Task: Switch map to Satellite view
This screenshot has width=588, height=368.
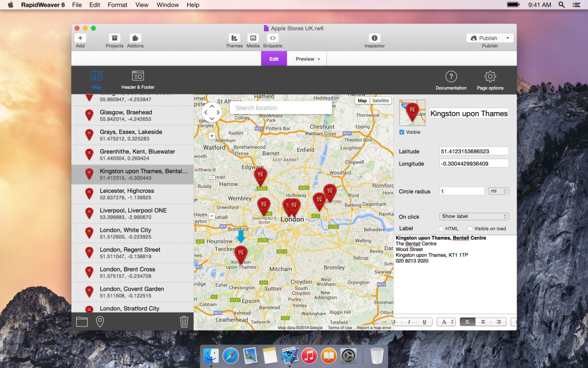Action: tap(380, 100)
